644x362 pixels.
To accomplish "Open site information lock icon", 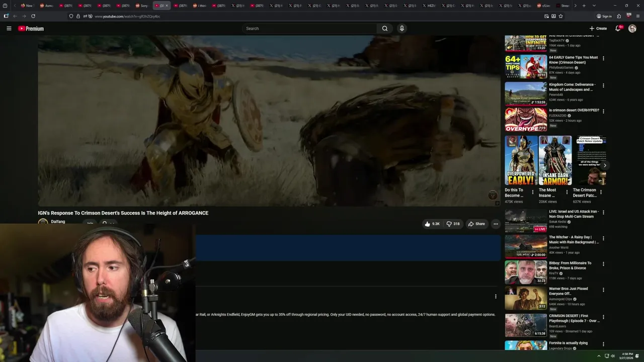I will (78, 16).
